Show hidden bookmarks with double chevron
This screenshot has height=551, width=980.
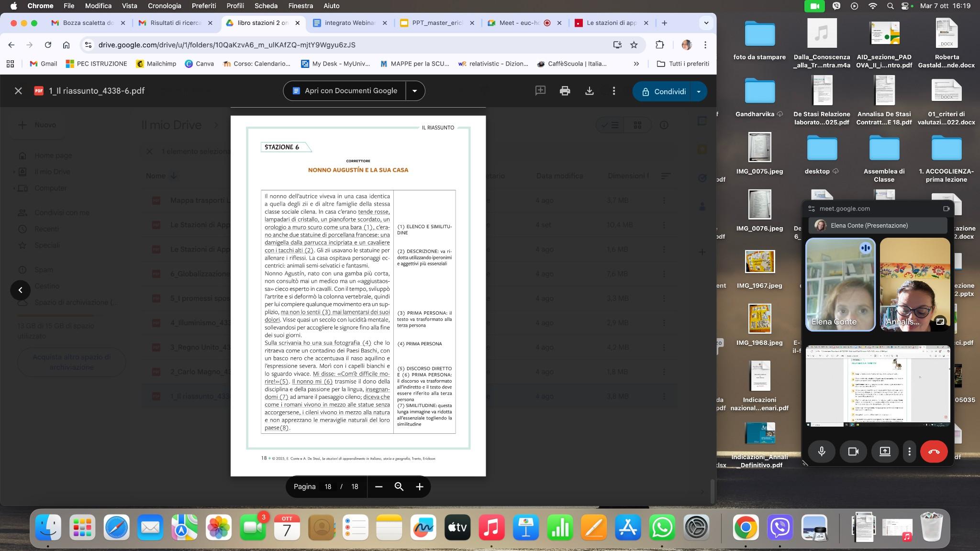[636, 64]
